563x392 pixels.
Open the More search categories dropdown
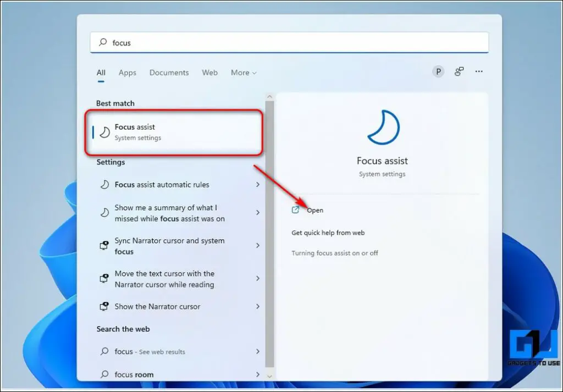243,73
